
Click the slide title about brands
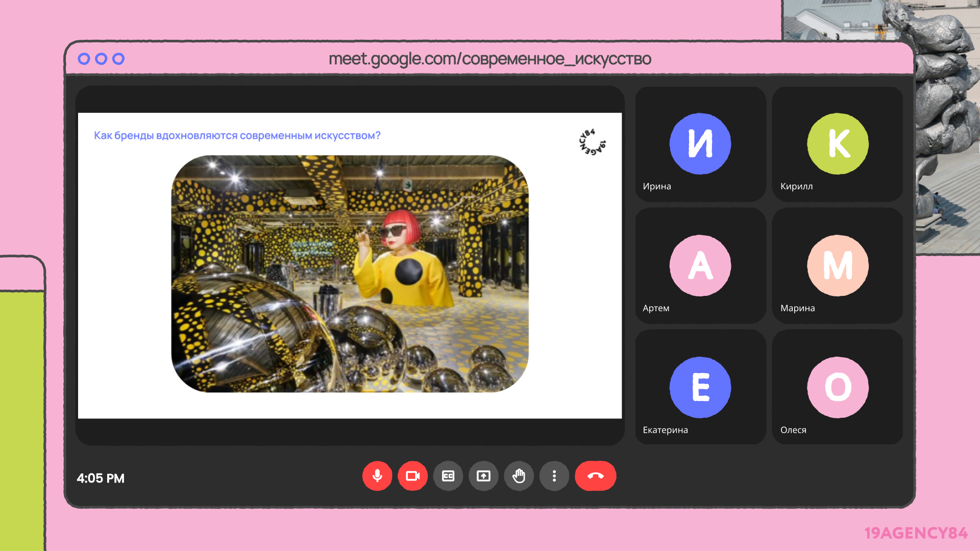(x=237, y=136)
